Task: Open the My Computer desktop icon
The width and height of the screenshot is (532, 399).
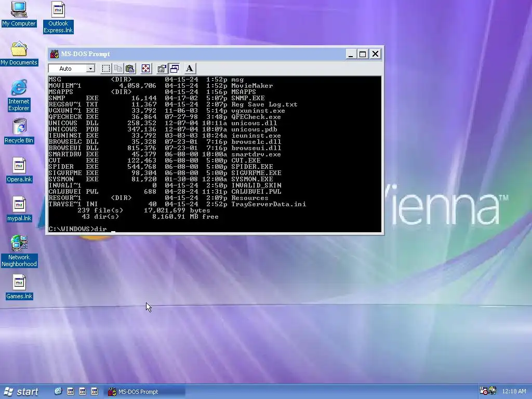Action: point(19,14)
